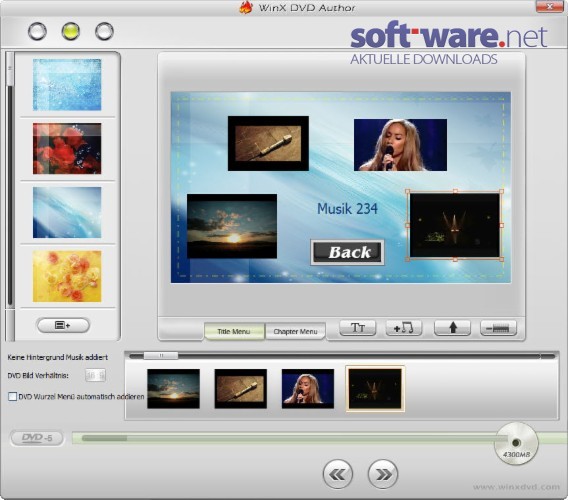The image size is (568, 500).
Task: Click the third round step indicator button
Action: tap(104, 31)
